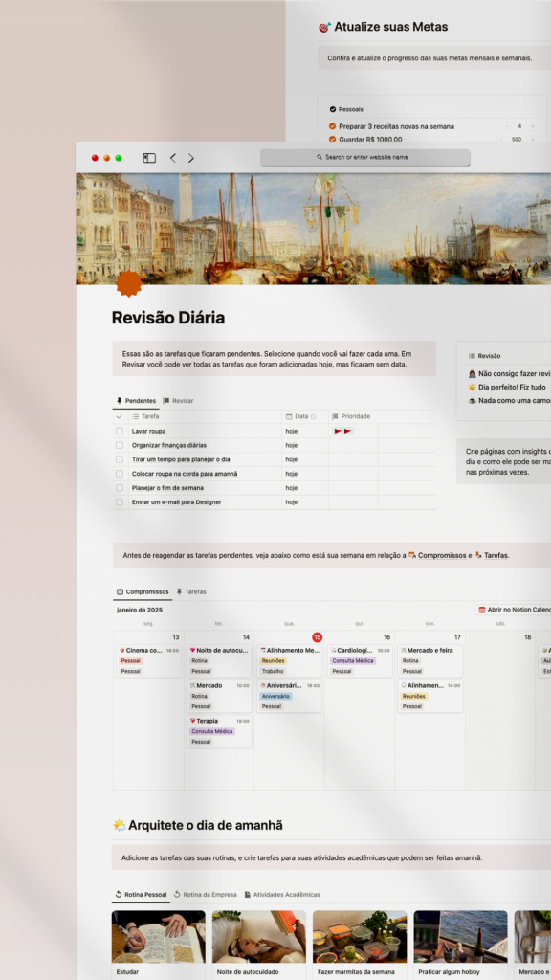Click the Notion Calendar icon
Image resolution: width=551 pixels, height=980 pixels.
coord(482,610)
